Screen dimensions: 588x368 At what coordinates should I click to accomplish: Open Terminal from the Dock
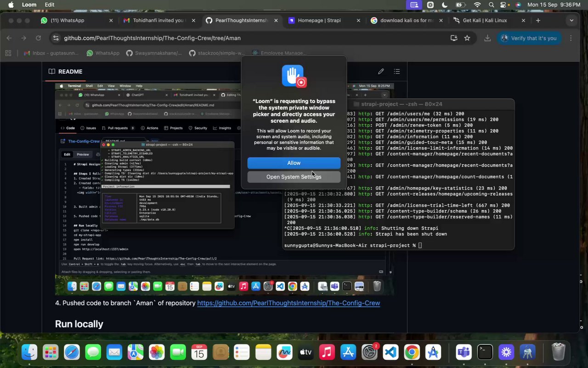coord(485,352)
